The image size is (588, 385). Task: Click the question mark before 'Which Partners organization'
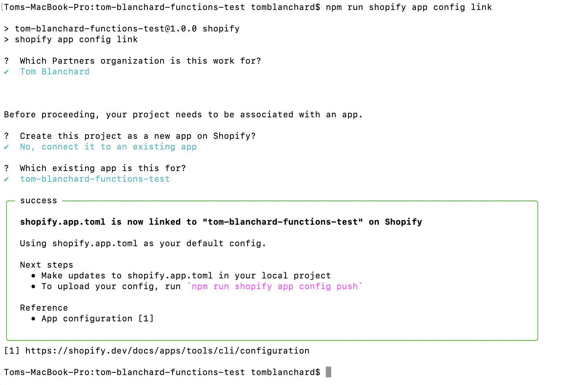coord(7,61)
